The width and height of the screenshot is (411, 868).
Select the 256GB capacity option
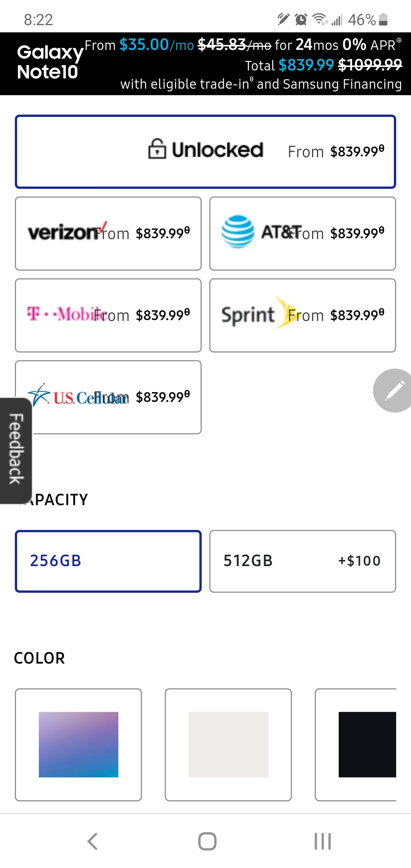pyautogui.click(x=108, y=561)
